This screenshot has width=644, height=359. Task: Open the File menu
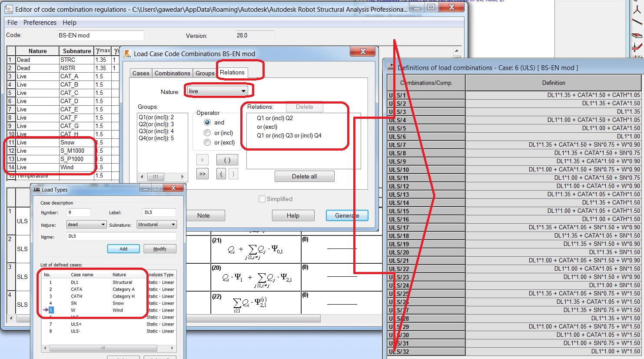point(12,23)
